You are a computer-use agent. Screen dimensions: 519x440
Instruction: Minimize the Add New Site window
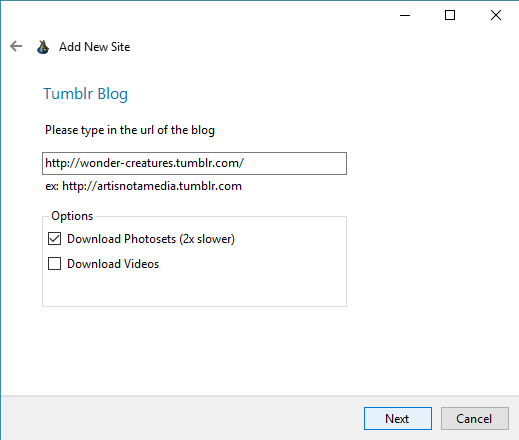pos(405,15)
